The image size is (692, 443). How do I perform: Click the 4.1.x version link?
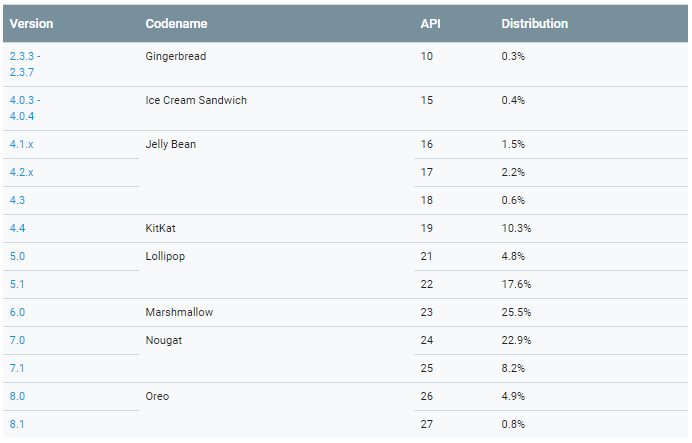(x=22, y=145)
